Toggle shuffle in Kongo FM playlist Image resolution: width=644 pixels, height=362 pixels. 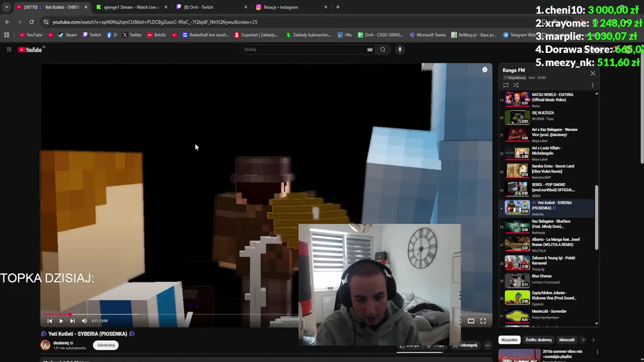click(516, 85)
